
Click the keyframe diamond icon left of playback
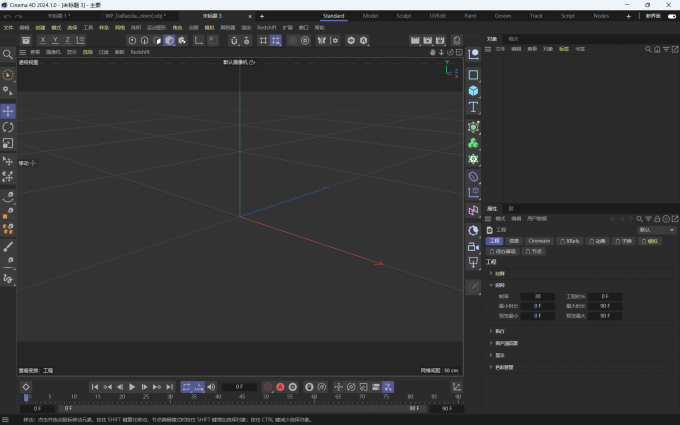pos(26,386)
